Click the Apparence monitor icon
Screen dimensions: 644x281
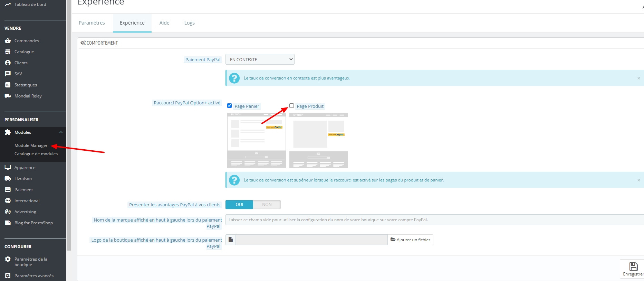pyautogui.click(x=8, y=168)
